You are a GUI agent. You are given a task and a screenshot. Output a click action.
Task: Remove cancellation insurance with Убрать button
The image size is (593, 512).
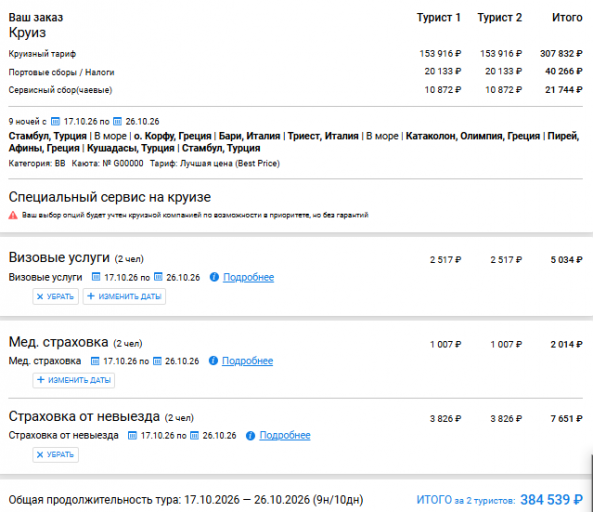[56, 455]
